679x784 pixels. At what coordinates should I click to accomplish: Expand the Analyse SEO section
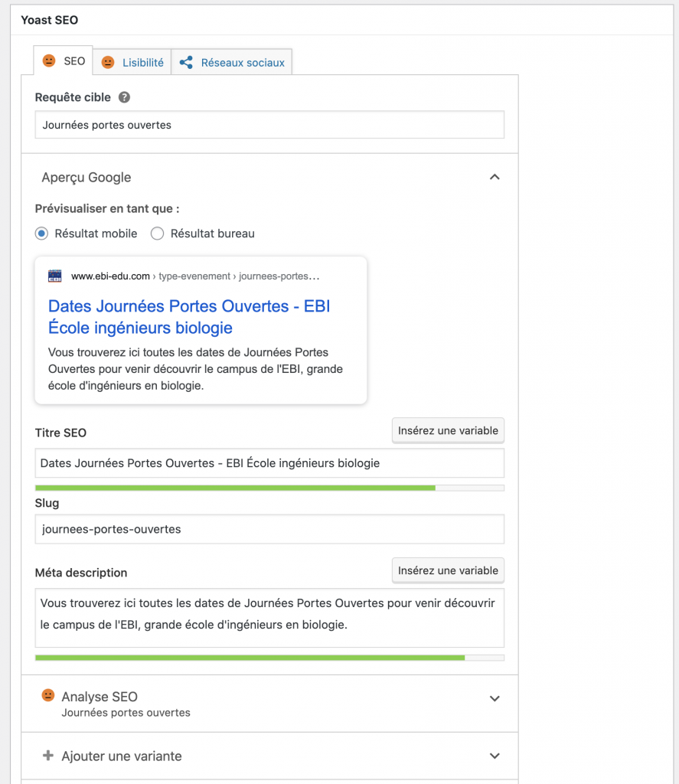tap(495, 698)
